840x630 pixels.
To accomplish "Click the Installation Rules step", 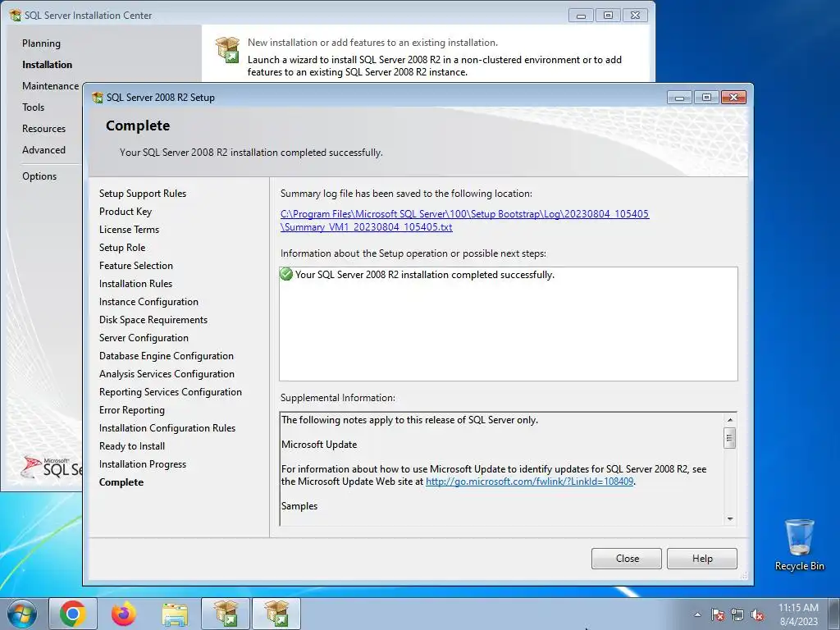I will [135, 283].
